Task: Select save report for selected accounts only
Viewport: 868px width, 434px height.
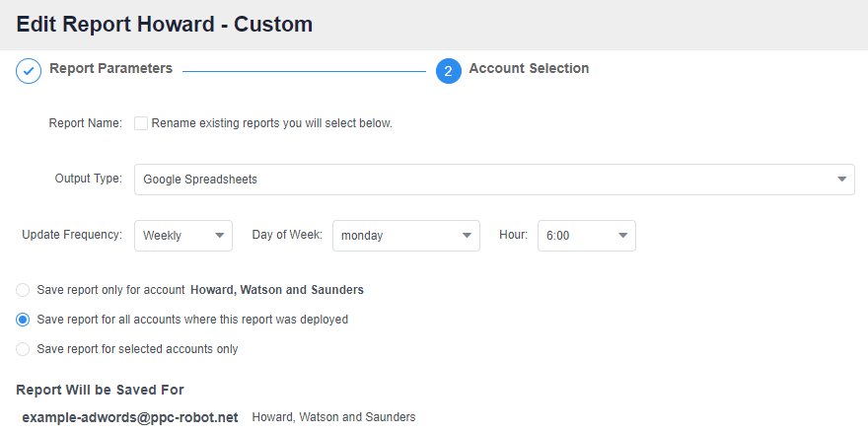Action: [x=23, y=349]
